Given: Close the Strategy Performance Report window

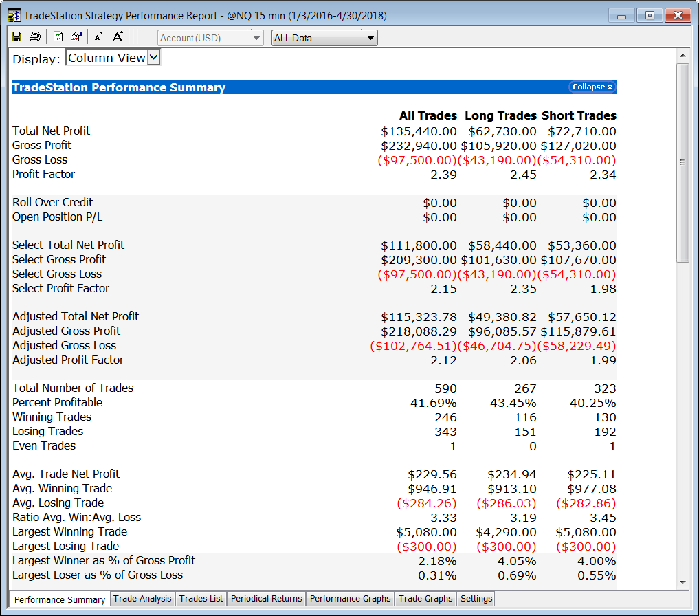Looking at the screenshot, I should (x=678, y=16).
